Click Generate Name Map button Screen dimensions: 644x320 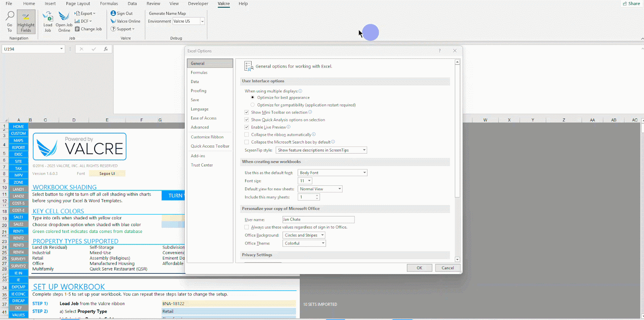pyautogui.click(x=167, y=13)
